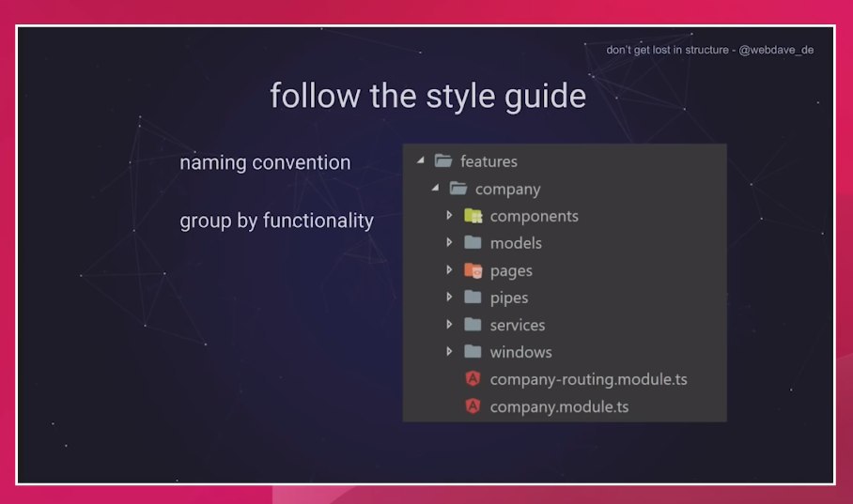Image resolution: width=853 pixels, height=504 pixels.
Task: Click the green components folder icon
Action: coord(473,216)
